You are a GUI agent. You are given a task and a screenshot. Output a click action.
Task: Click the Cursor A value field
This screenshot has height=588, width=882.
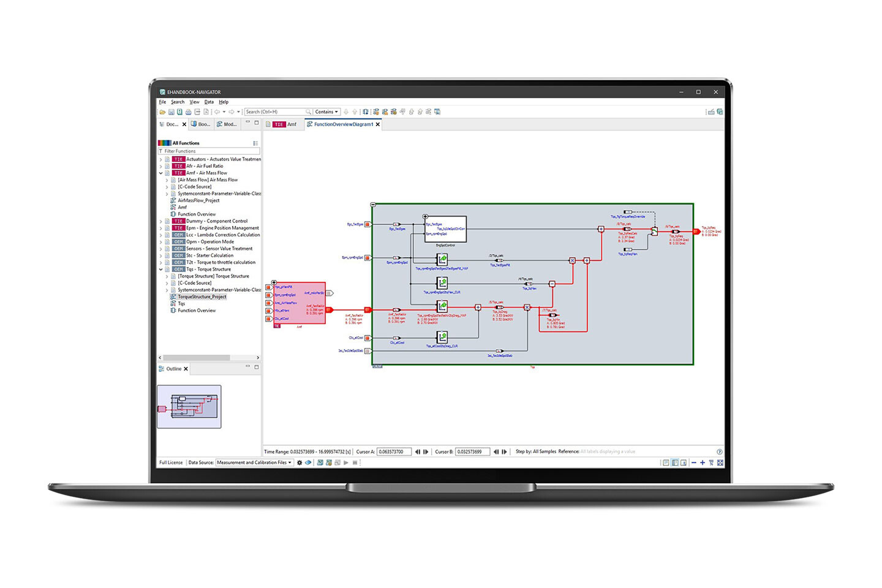pyautogui.click(x=393, y=452)
